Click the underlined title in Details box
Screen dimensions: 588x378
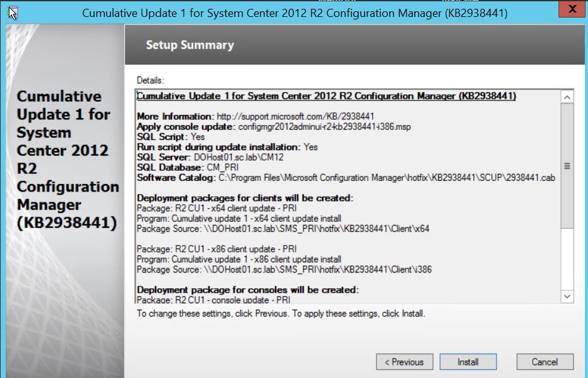326,96
